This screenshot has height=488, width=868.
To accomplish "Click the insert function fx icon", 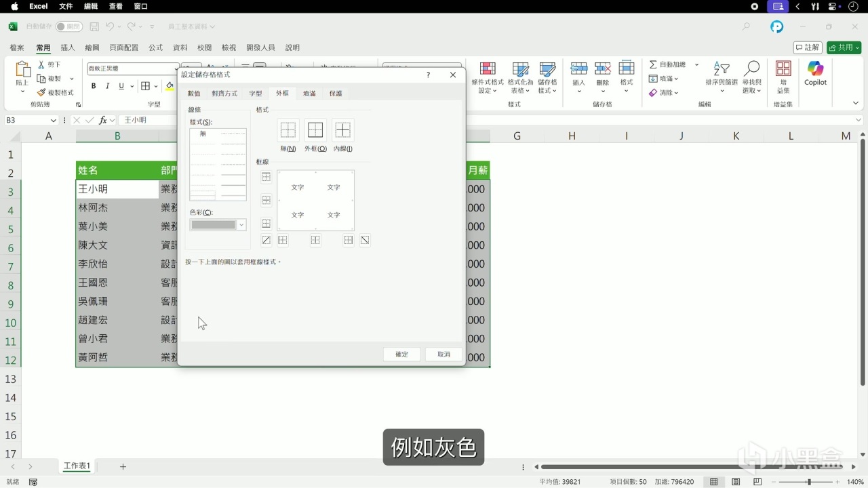I will pyautogui.click(x=103, y=120).
